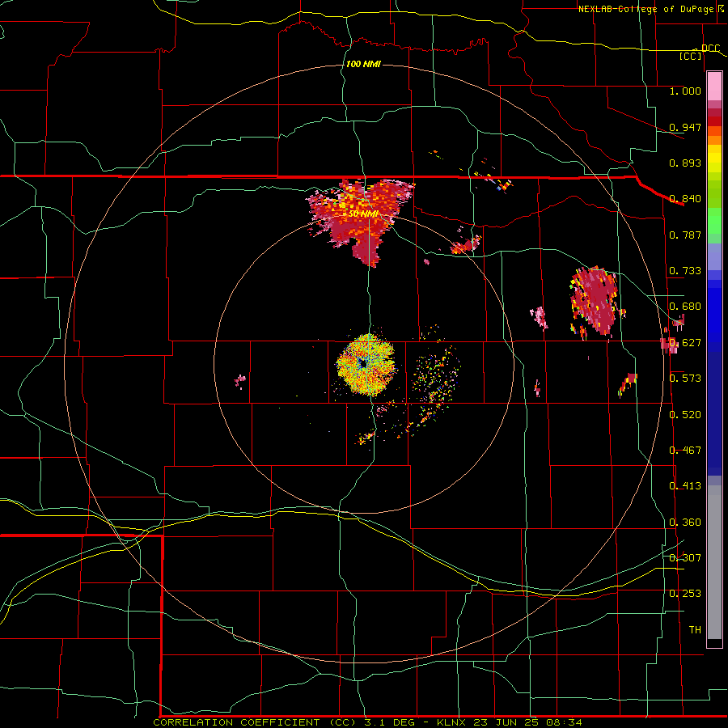The height and width of the screenshot is (728, 728).
Task: Click the NEXLAB-College of DuPage label
Action: [x=648, y=9]
